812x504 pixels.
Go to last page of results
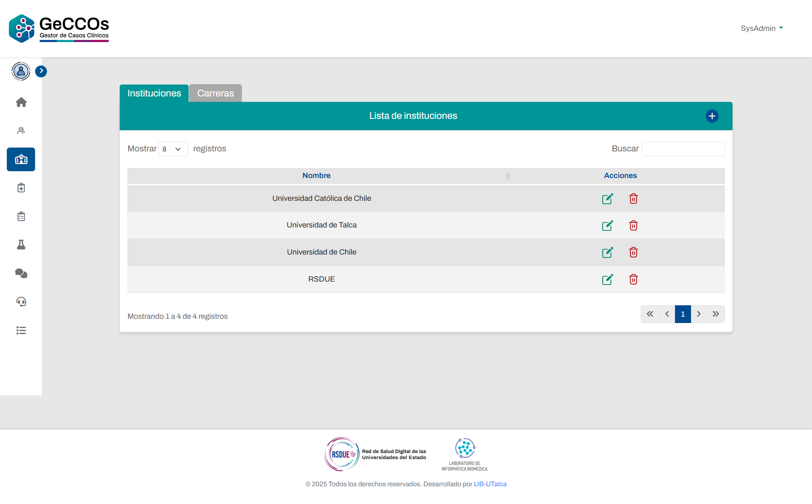(716, 314)
